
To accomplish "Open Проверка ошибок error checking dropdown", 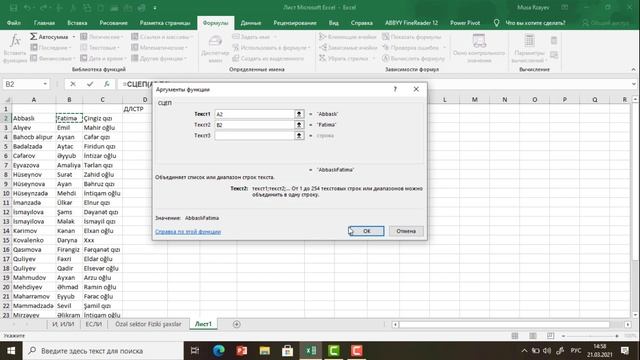I will (x=413, y=48).
